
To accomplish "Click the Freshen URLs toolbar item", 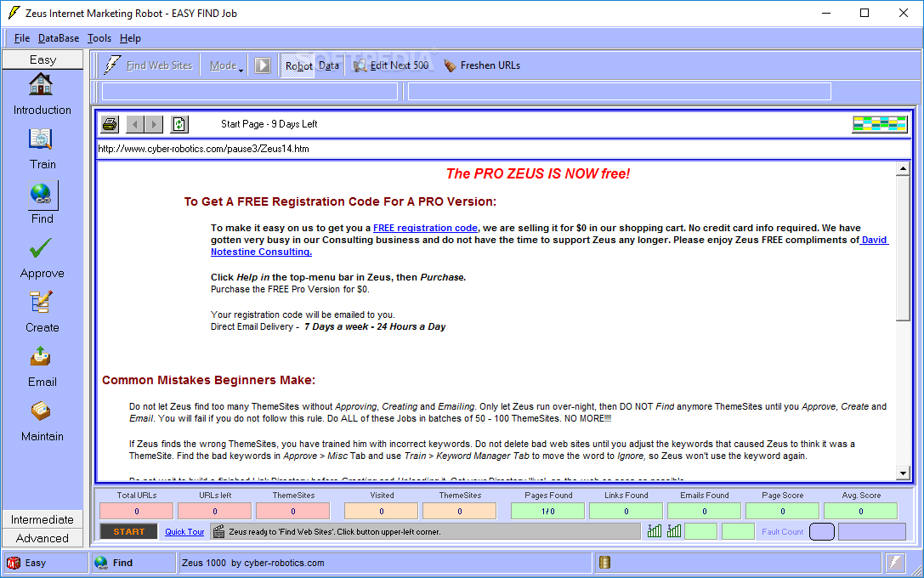I will (x=482, y=65).
